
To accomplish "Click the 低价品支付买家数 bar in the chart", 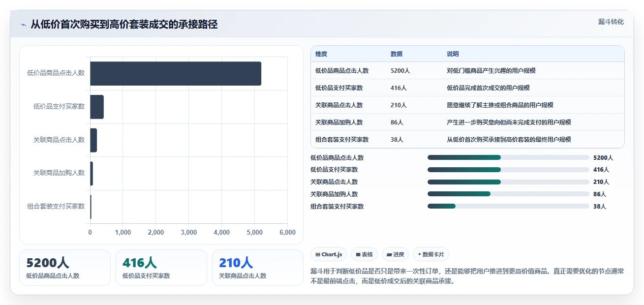I will pos(97,107).
